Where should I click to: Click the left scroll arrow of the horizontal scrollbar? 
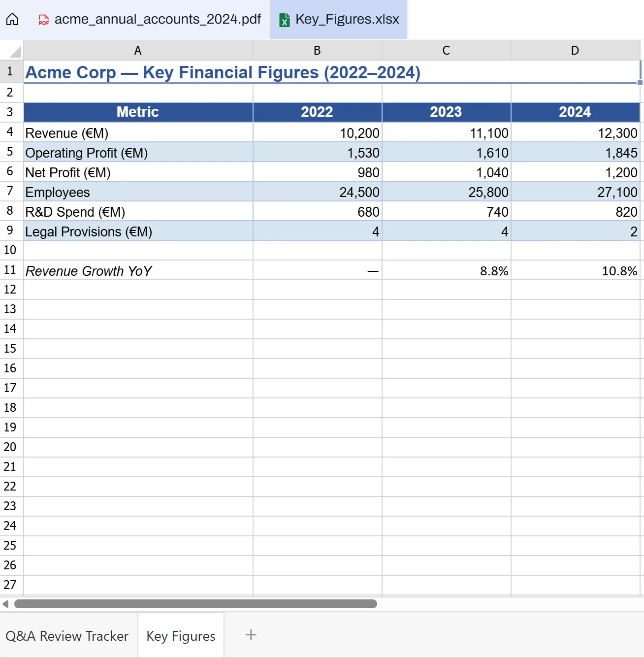(4, 604)
